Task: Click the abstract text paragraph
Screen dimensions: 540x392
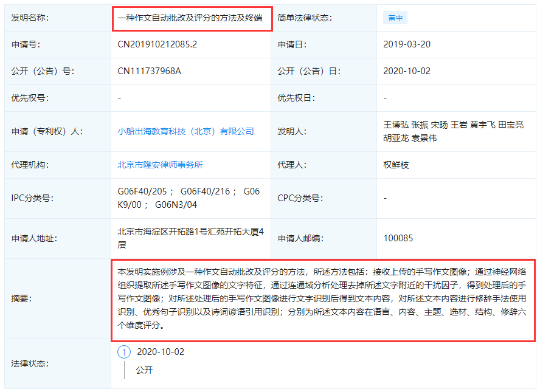Action: pyautogui.click(x=322, y=298)
